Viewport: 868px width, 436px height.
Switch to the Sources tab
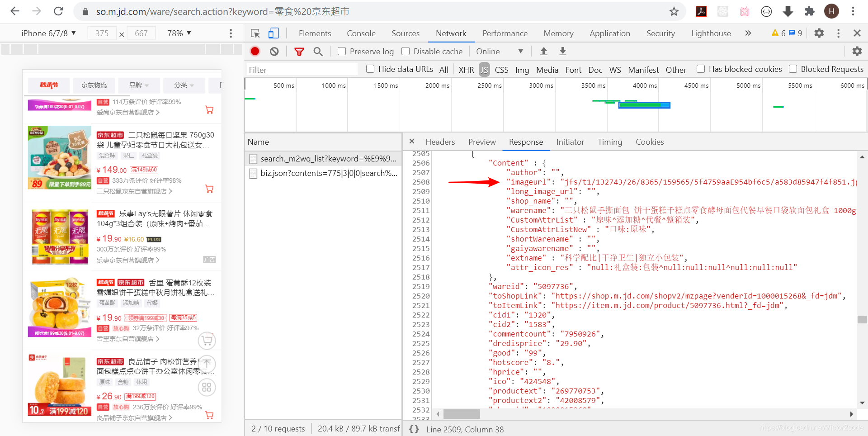406,33
